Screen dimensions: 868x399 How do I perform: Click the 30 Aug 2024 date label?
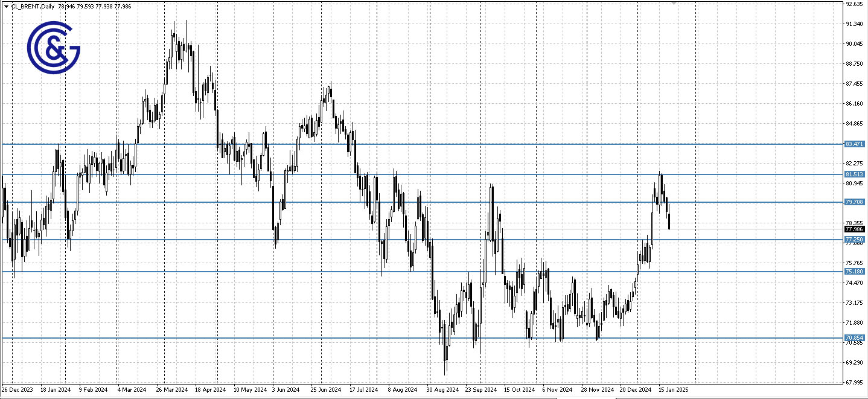[x=444, y=389]
